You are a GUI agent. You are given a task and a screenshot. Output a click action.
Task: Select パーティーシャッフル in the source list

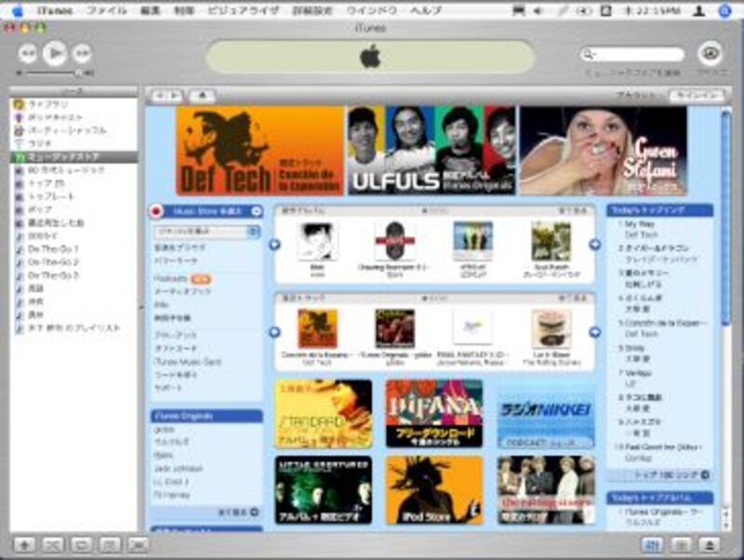pyautogui.click(x=73, y=130)
